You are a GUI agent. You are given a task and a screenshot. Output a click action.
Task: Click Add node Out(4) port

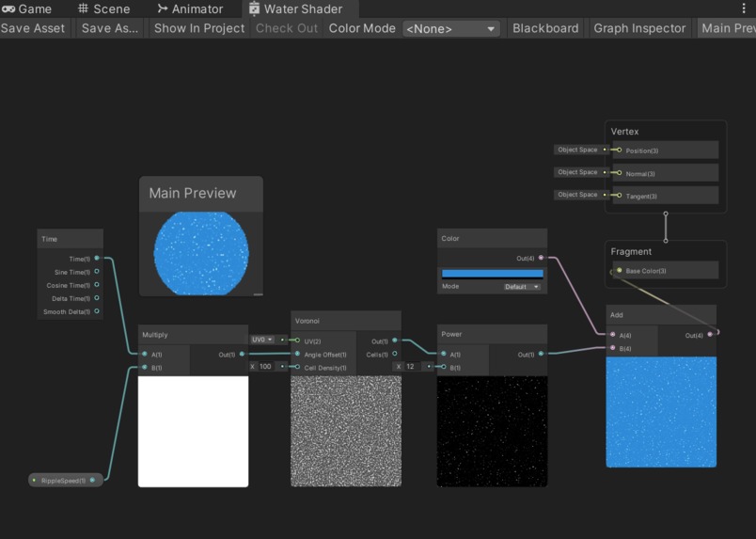click(710, 334)
